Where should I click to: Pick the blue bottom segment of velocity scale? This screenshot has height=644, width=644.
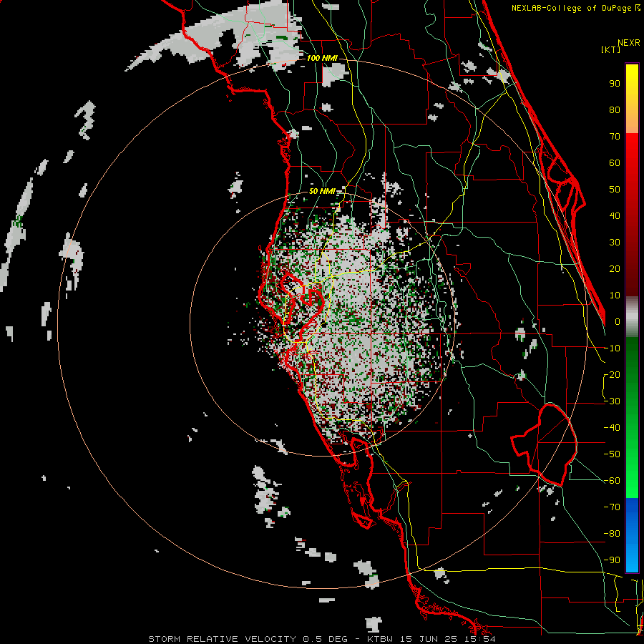pos(632,535)
